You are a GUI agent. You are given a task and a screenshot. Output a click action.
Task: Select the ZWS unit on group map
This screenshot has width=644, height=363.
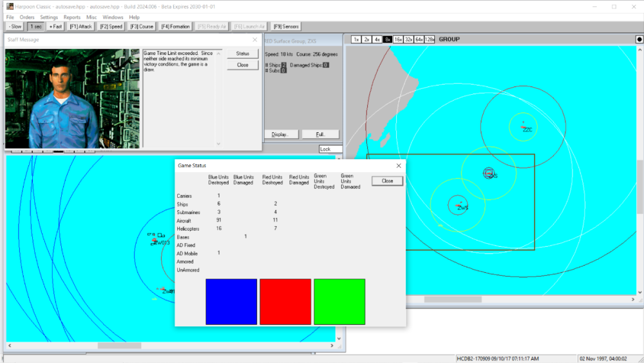459,206
